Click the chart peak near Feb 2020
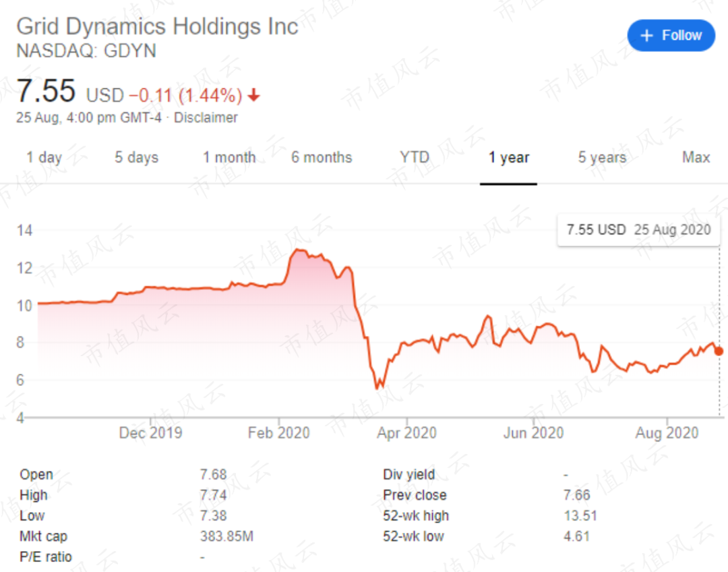Image resolution: width=728 pixels, height=572 pixels. tap(298, 250)
